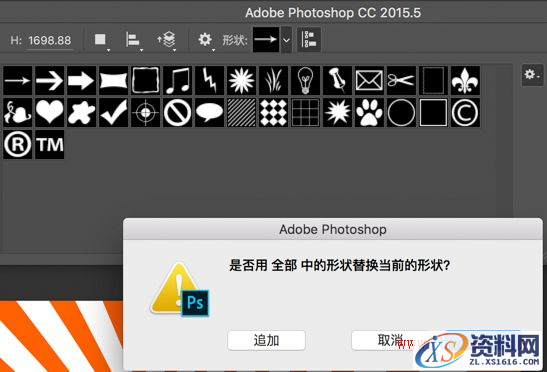Choose the circle frame shape
Screen dimensions: 547x372
[401, 112]
